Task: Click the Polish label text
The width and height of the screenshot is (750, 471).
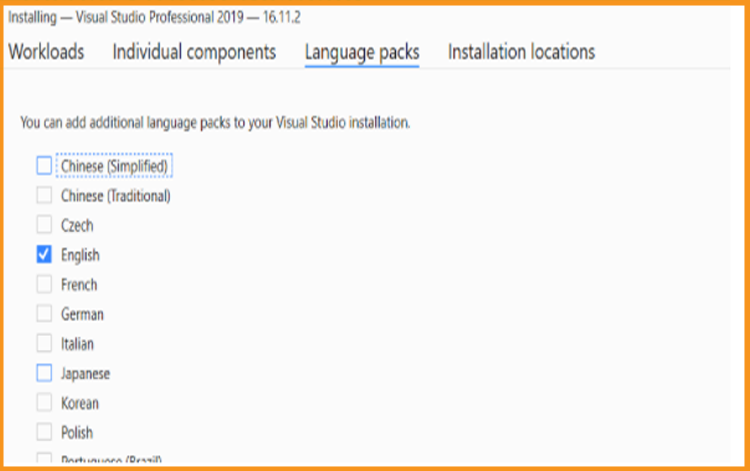Action: [x=77, y=433]
